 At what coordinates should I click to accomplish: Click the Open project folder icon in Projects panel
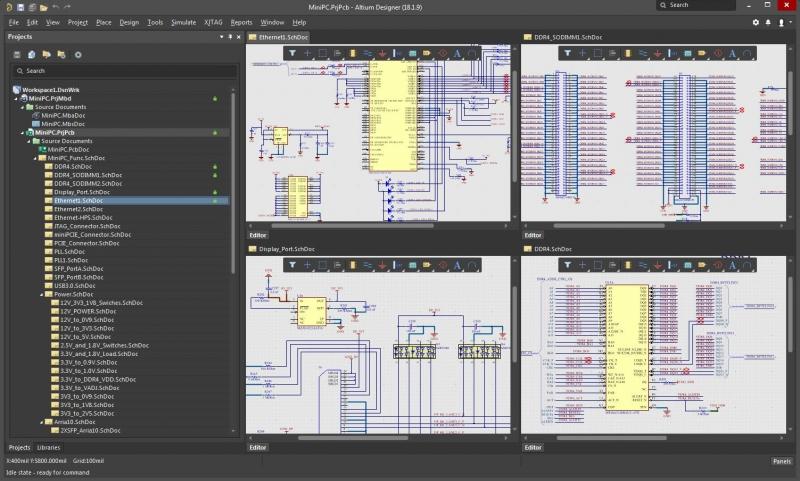(46, 55)
